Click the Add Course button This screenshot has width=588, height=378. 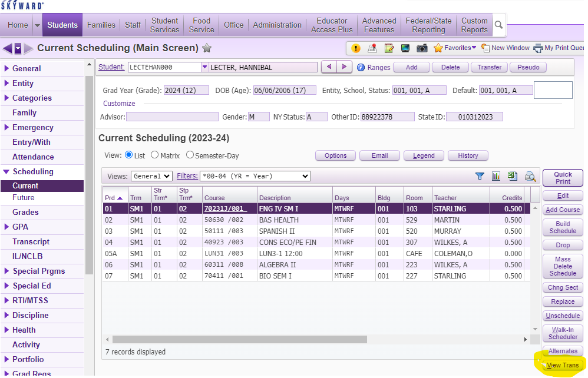tap(563, 210)
